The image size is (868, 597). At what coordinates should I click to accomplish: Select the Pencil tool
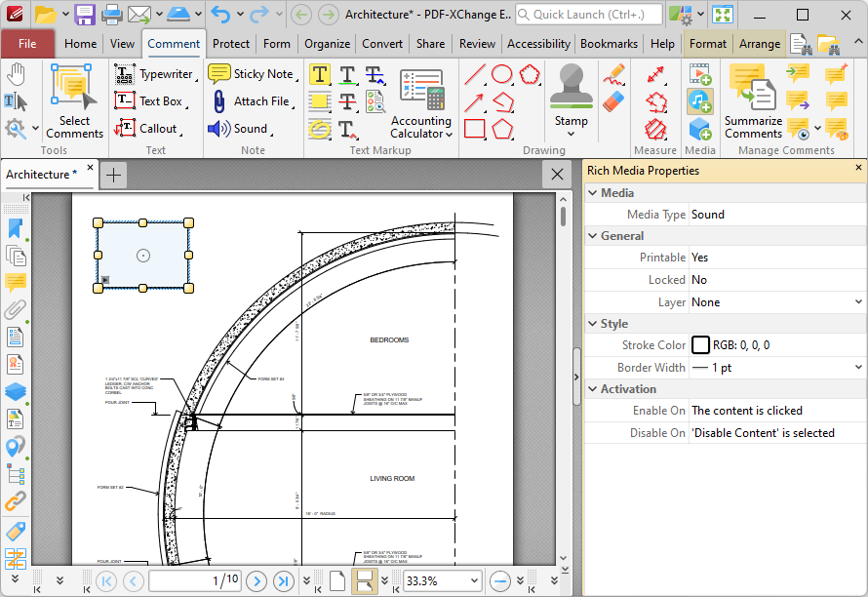point(613,75)
